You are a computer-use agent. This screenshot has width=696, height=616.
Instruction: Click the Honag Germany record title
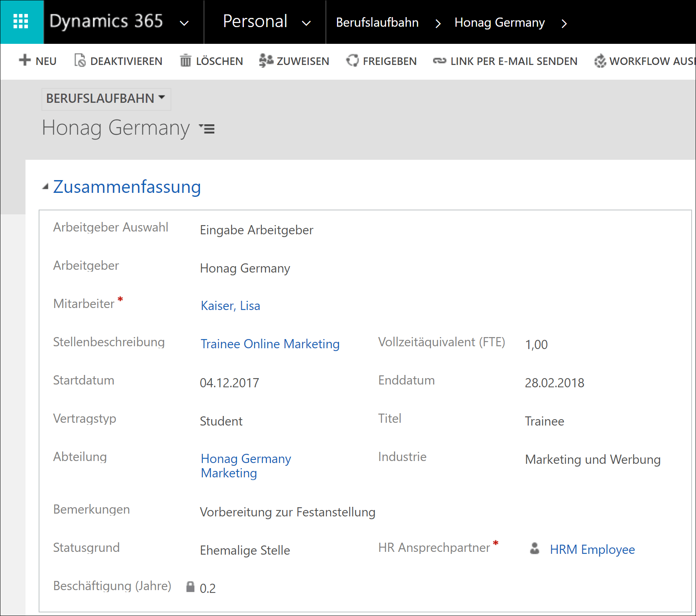[116, 128]
